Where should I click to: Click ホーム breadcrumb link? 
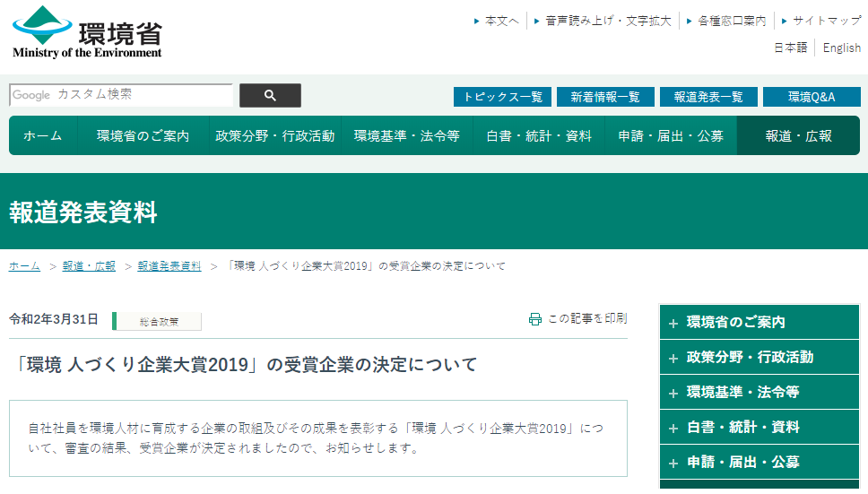pyautogui.click(x=24, y=266)
